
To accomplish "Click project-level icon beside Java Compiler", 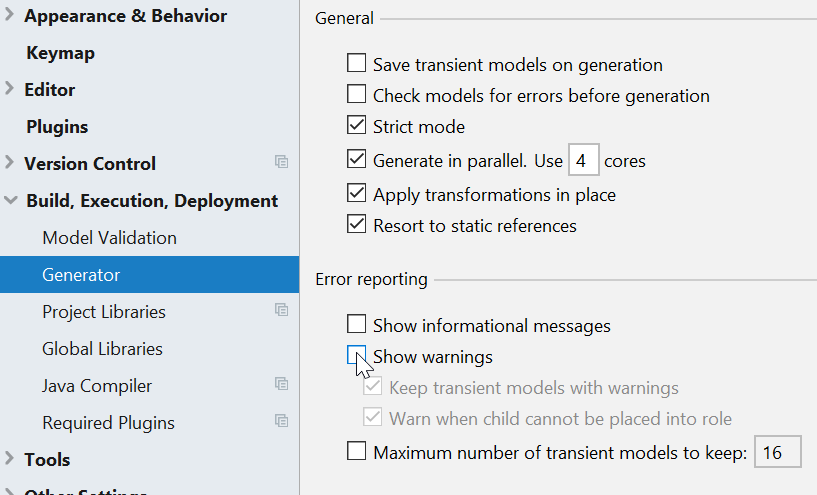I will point(281,384).
